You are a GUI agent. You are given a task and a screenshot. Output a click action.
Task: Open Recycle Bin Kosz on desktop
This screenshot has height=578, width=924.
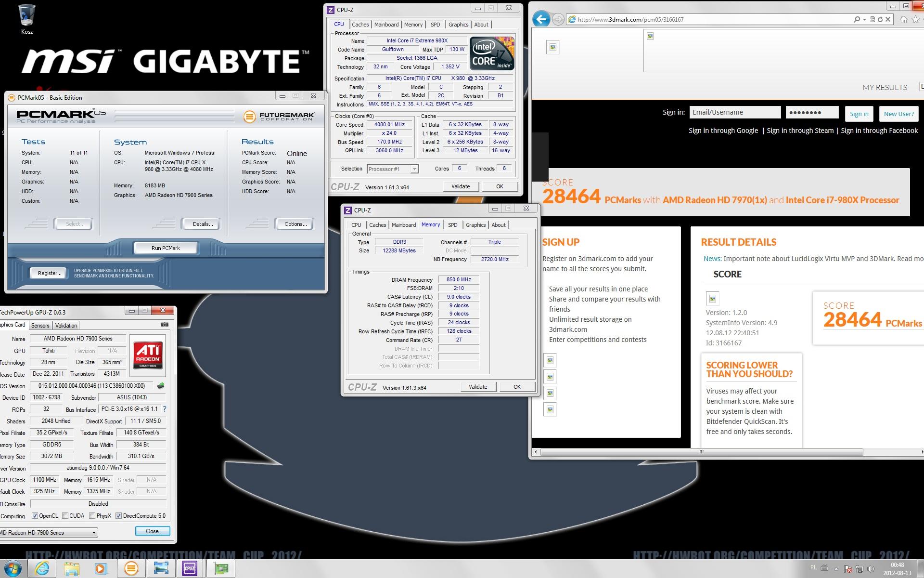(27, 19)
